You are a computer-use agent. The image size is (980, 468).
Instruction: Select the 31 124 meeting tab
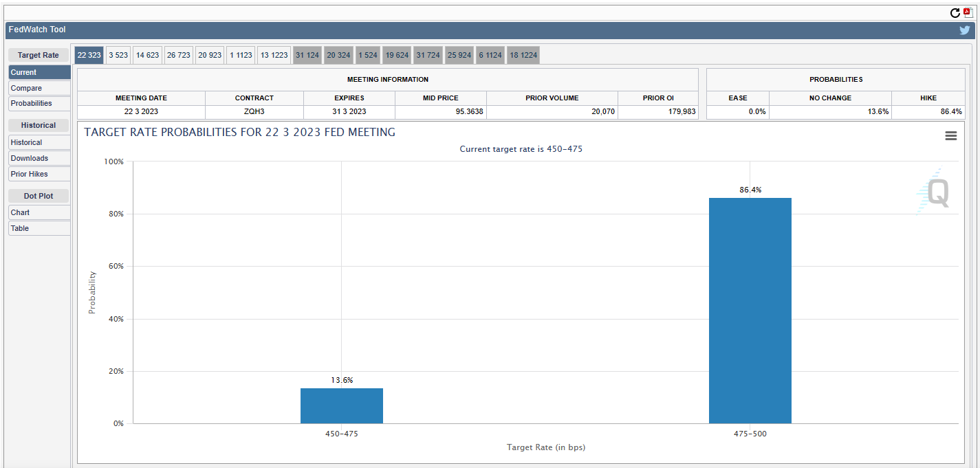click(x=307, y=55)
